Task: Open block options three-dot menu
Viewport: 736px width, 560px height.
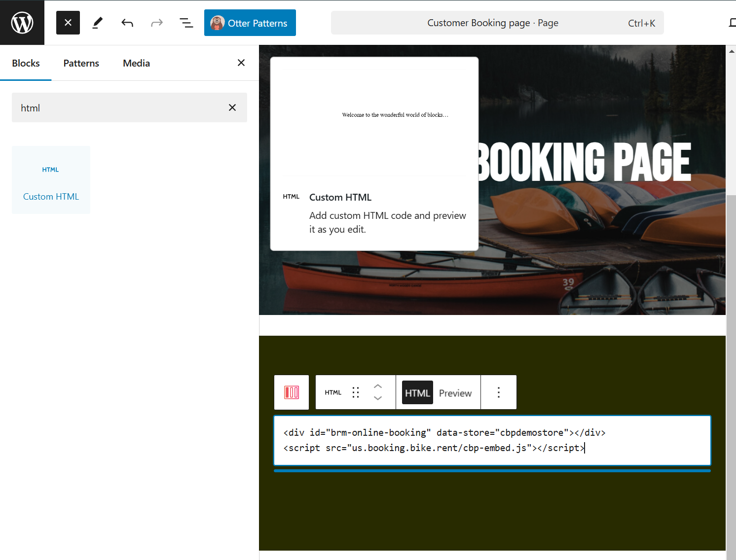Action: 499,392
